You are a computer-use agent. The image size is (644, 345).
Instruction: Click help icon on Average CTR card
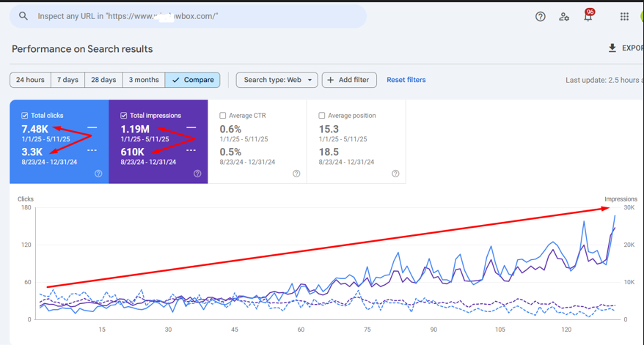point(296,174)
